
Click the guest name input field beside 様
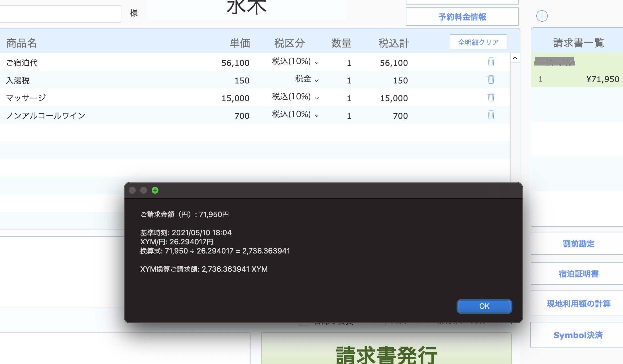coord(60,13)
